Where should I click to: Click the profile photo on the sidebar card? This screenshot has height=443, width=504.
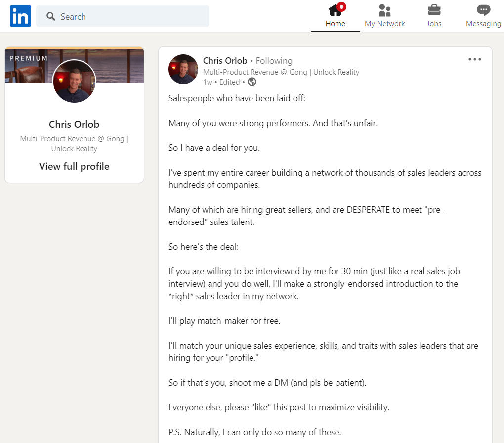(74, 81)
